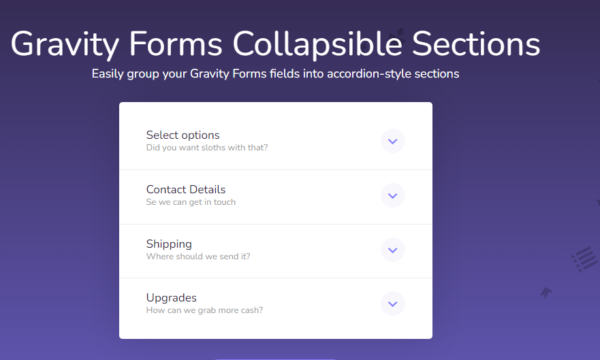
Task: Click the Gravity Forms Collapsible Sections heading
Action: 275,44
